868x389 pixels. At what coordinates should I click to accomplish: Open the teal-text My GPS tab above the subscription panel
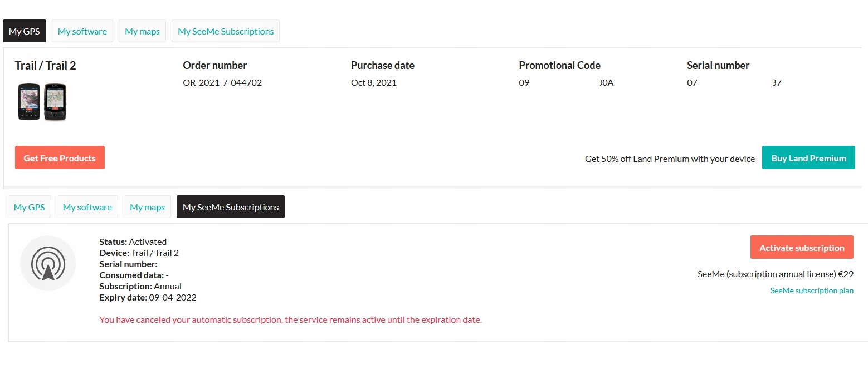pyautogui.click(x=30, y=207)
